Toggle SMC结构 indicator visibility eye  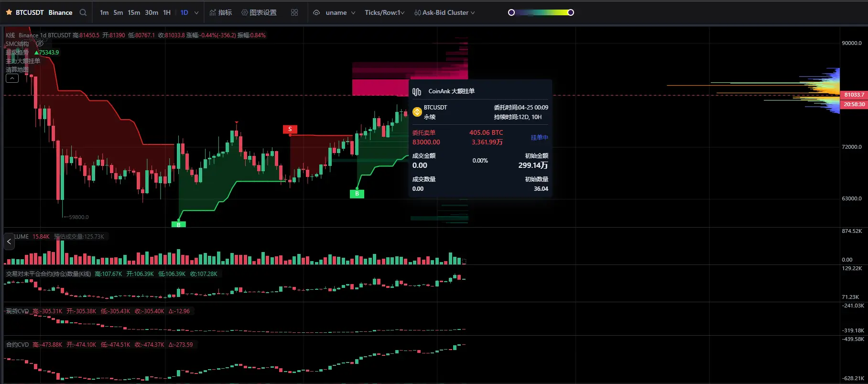40,44
